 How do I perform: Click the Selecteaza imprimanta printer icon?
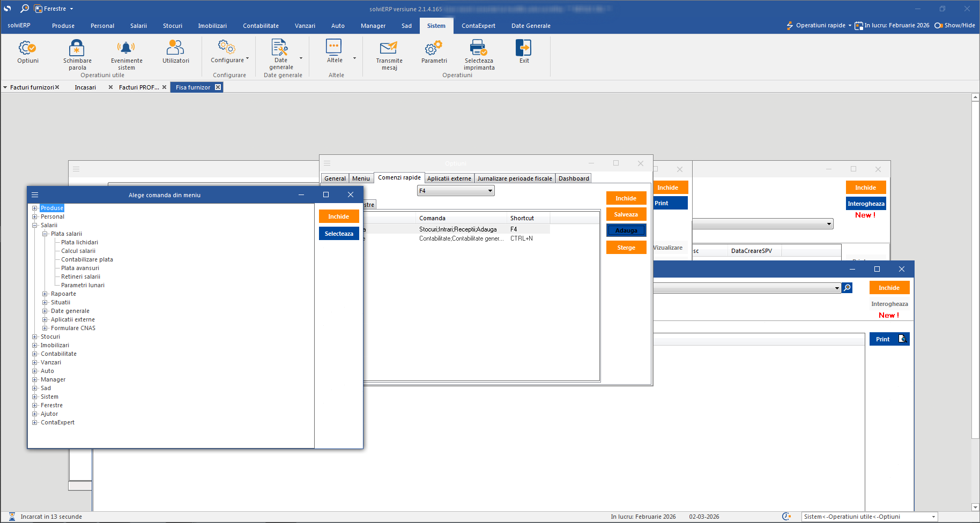coord(479,48)
